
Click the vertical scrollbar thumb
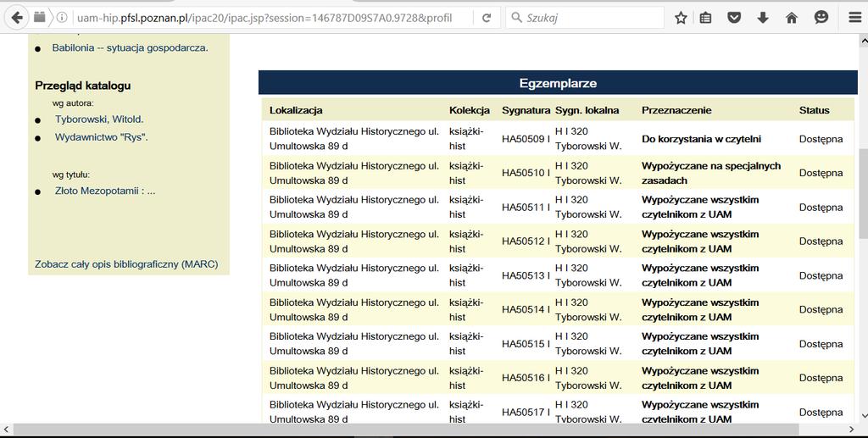(863, 193)
